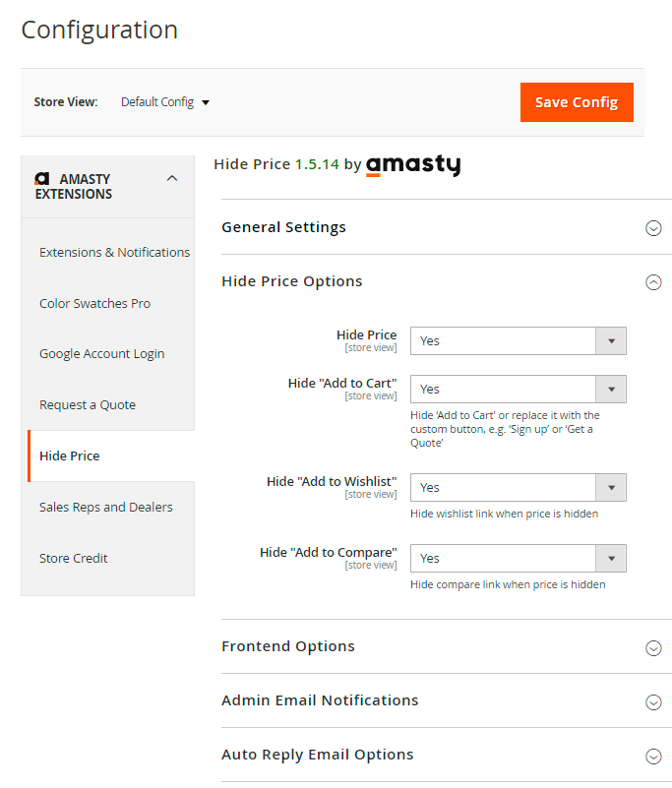Select Google Account Login in the sidebar
Viewport: 672px width, 788px height.
[101, 354]
